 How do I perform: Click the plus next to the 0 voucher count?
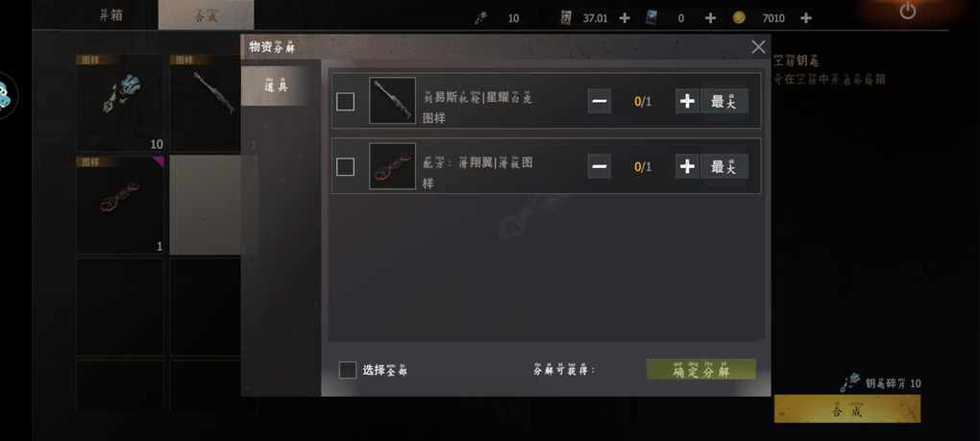click(710, 18)
